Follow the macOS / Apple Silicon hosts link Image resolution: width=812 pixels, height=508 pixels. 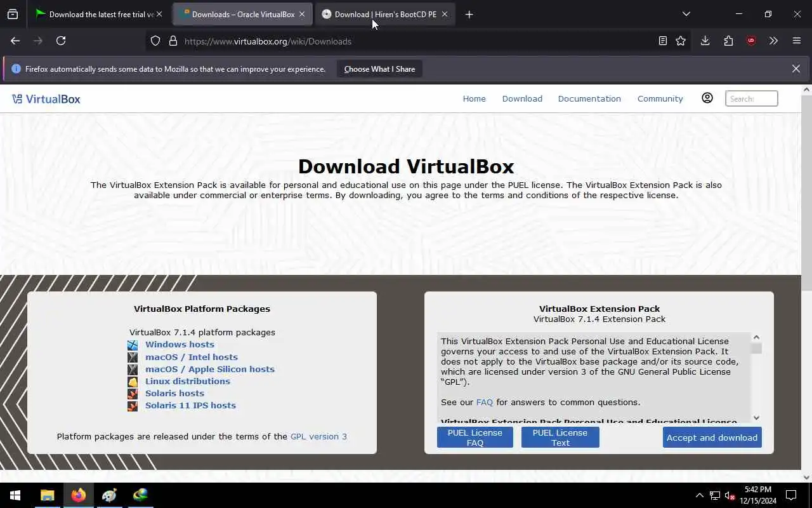(210, 369)
